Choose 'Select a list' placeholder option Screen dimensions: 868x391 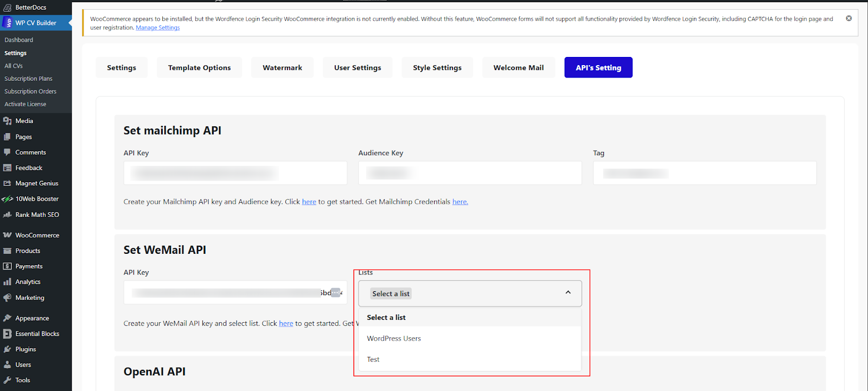(470, 318)
